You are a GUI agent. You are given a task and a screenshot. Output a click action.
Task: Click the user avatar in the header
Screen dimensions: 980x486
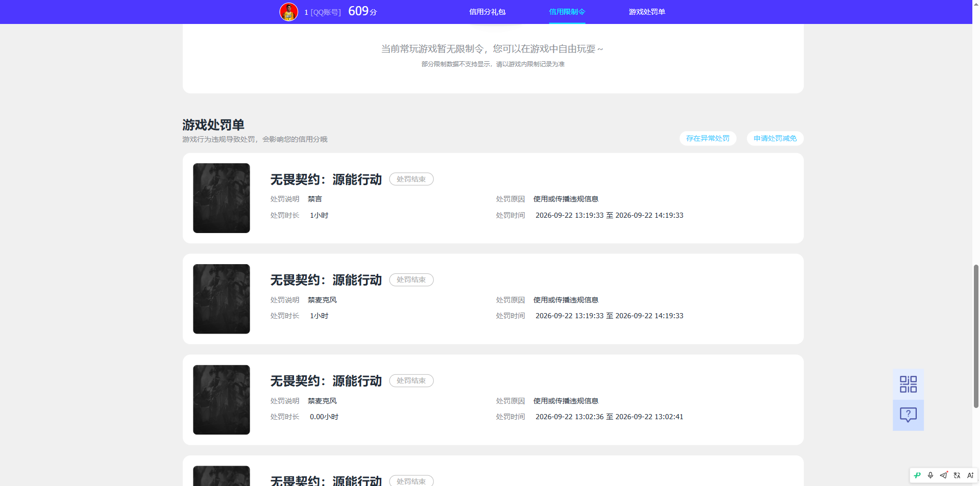coord(289,12)
